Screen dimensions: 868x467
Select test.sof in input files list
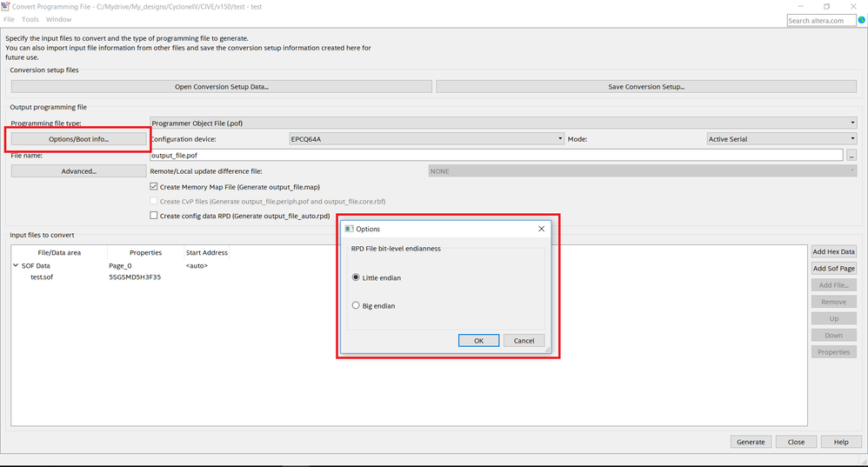tap(42, 277)
